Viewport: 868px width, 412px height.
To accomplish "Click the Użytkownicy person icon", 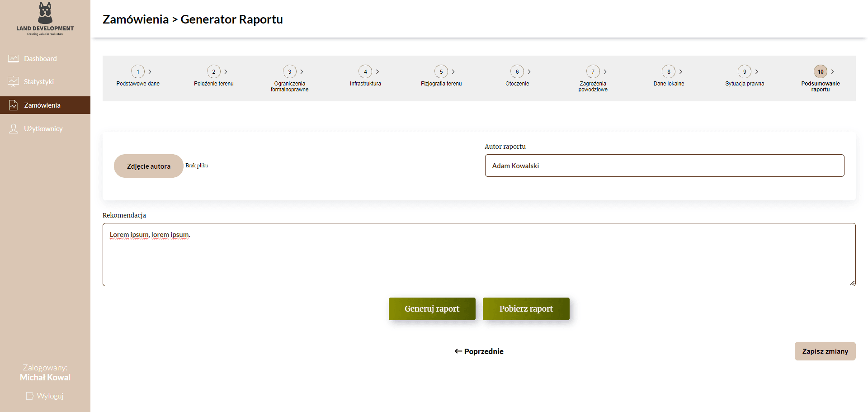I will (x=14, y=129).
